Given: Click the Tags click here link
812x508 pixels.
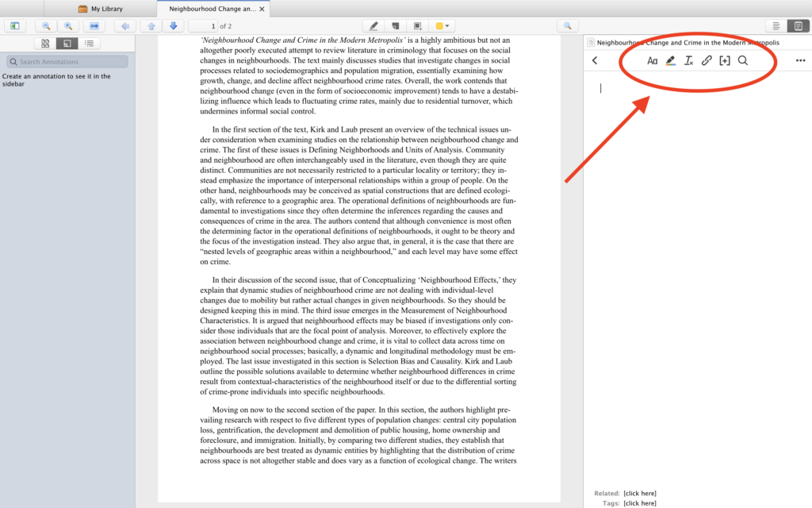Looking at the screenshot, I should pos(640,503).
